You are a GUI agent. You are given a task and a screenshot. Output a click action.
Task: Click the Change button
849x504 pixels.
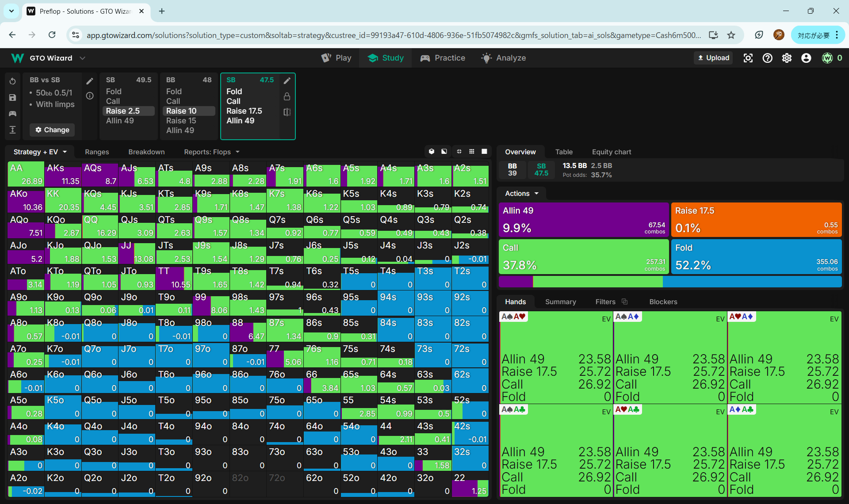[x=52, y=130]
